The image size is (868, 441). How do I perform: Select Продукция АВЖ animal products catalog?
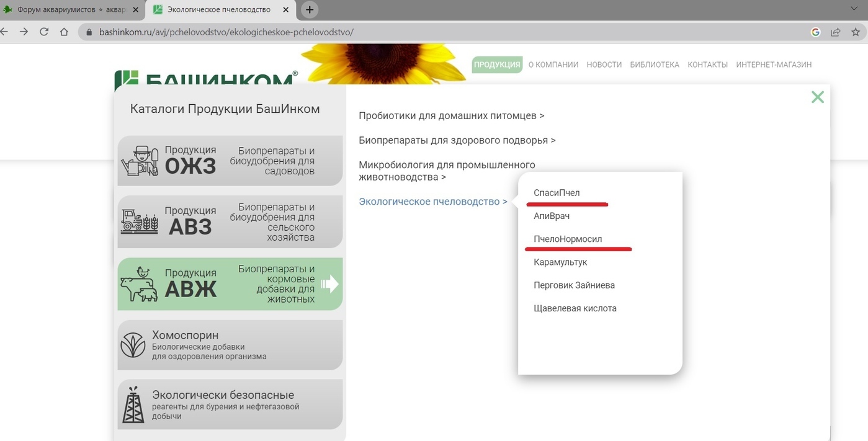point(230,284)
